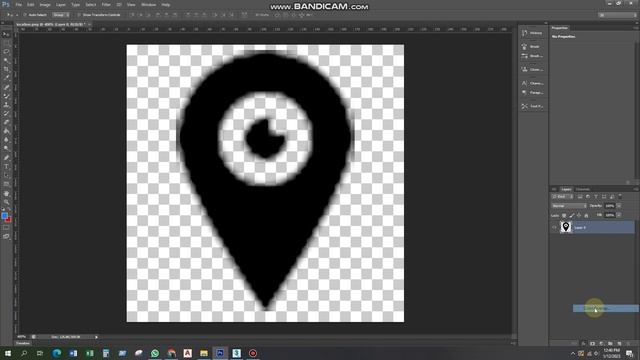Switch to the Channels tab

(582, 189)
